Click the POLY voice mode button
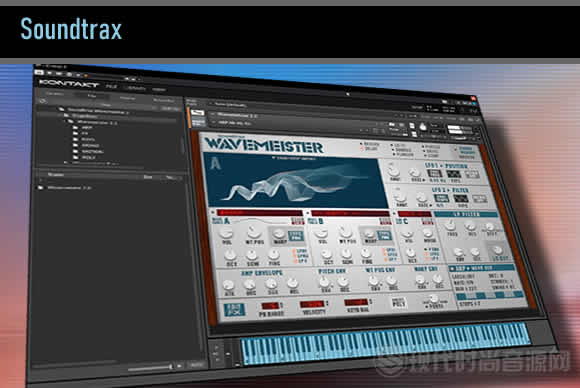 click(x=399, y=303)
